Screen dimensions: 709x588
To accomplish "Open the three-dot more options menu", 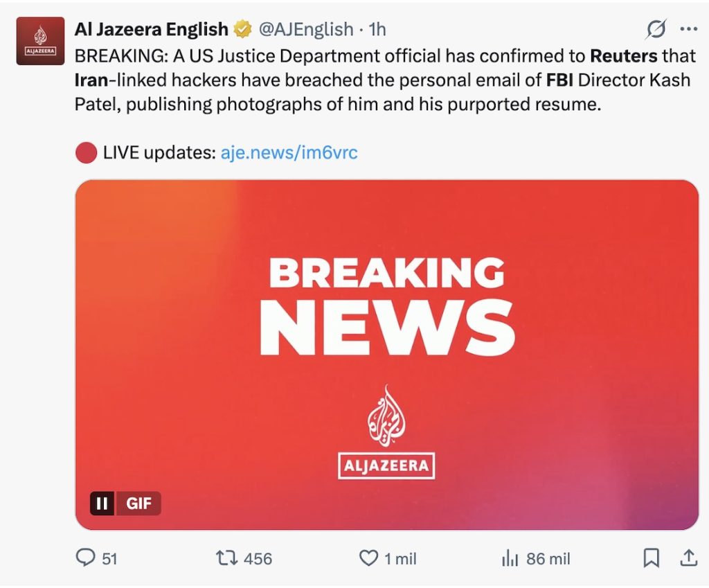I will tap(688, 29).
